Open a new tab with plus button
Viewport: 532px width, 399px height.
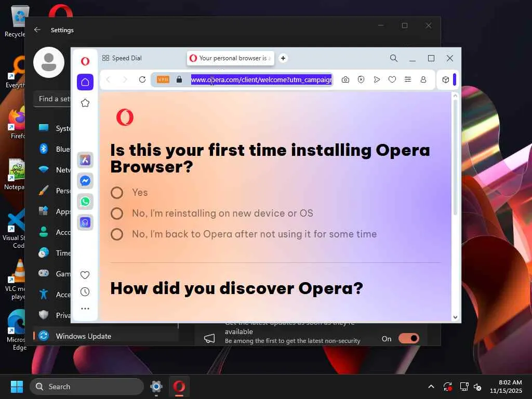pos(283,58)
